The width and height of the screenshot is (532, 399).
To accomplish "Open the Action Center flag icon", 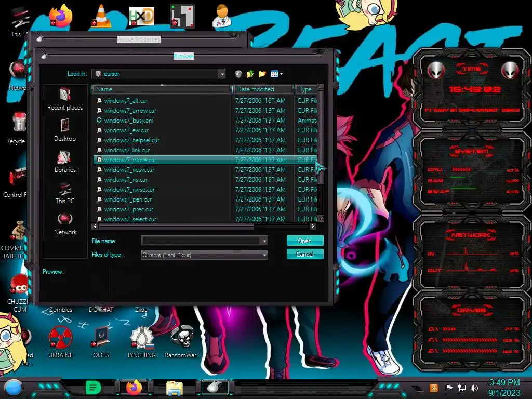I will pyautogui.click(x=449, y=388).
